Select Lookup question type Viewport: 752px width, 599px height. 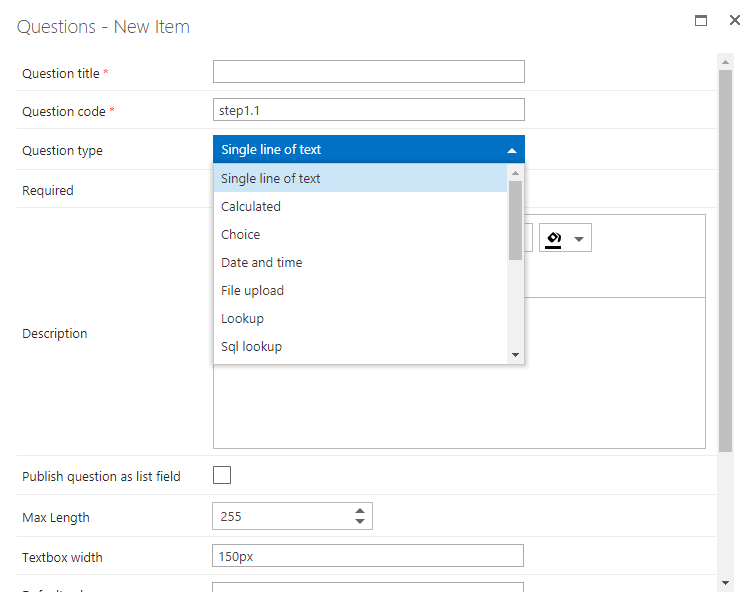360,318
